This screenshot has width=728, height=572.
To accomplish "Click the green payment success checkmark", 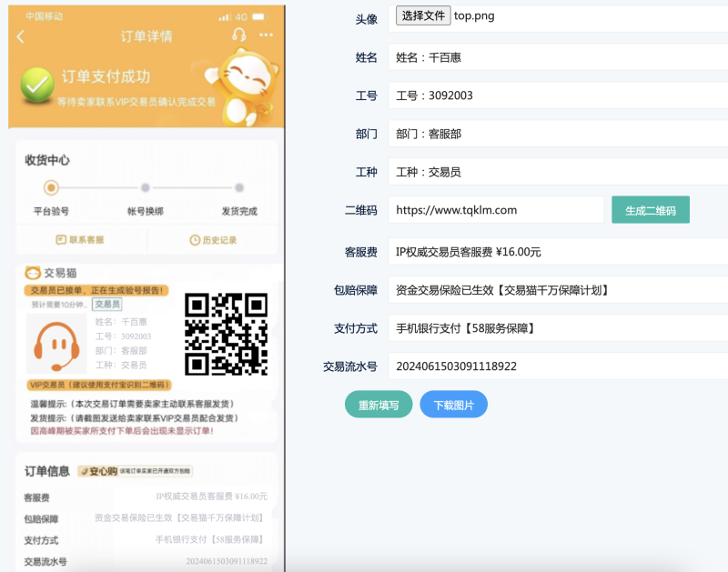I will tap(37, 85).
